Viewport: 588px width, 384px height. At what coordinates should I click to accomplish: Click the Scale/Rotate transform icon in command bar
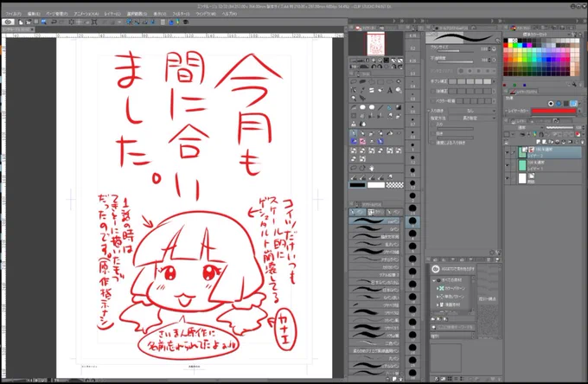[x=94, y=22]
